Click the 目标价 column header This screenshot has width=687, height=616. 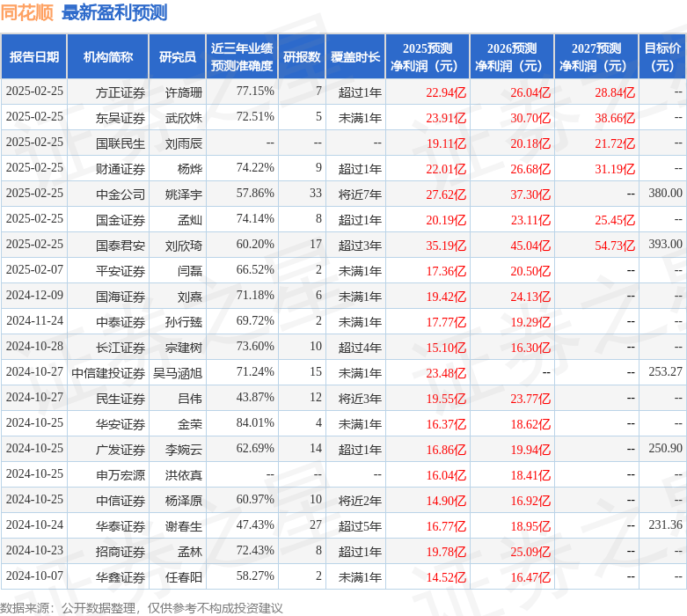point(663,56)
